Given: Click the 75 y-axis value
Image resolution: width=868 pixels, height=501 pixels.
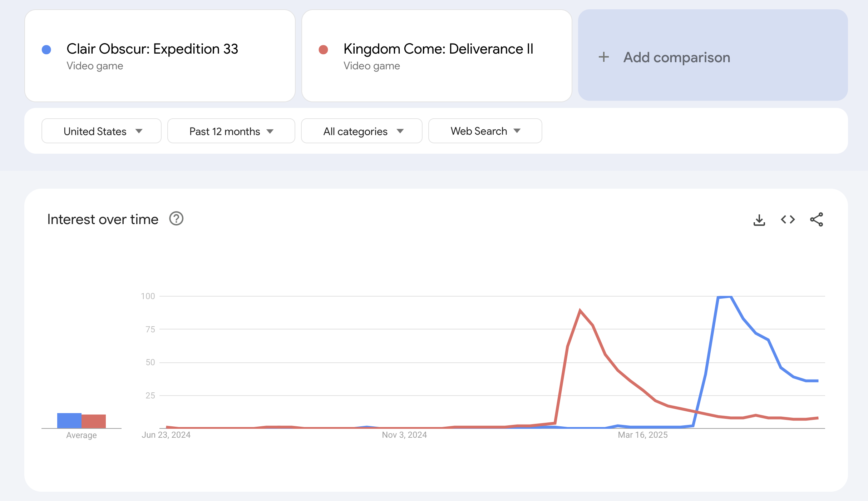Looking at the screenshot, I should [x=151, y=329].
